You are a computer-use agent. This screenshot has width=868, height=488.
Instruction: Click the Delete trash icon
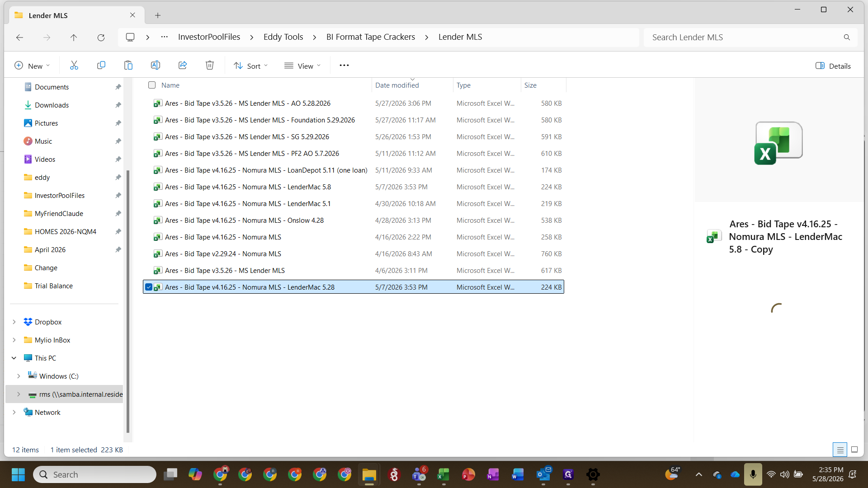(210, 66)
